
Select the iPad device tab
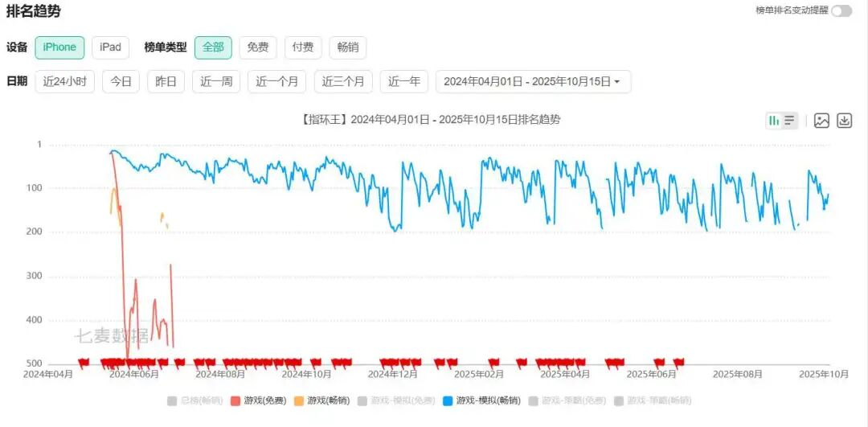(x=110, y=47)
